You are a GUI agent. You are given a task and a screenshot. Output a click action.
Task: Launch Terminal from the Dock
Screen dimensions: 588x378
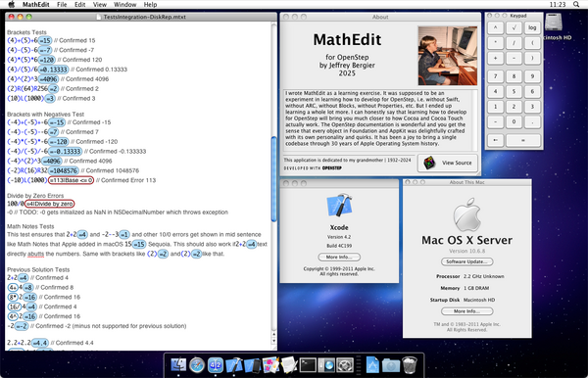point(308,365)
